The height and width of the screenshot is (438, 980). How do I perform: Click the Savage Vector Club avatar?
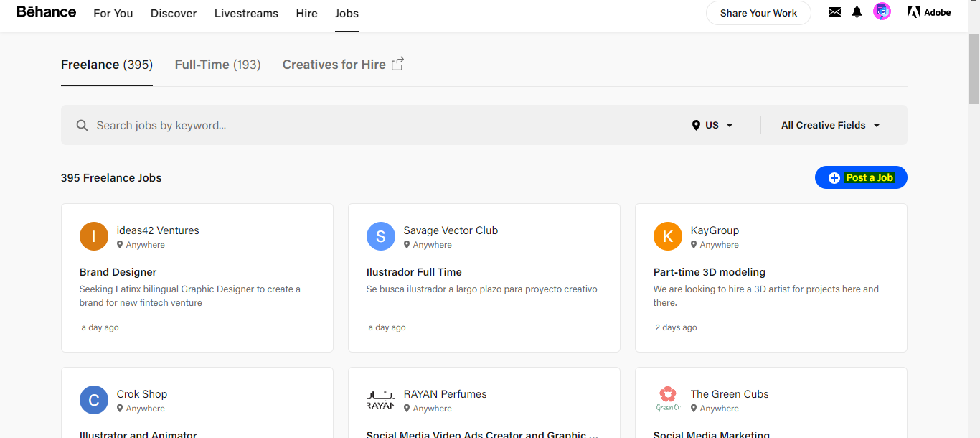(381, 236)
